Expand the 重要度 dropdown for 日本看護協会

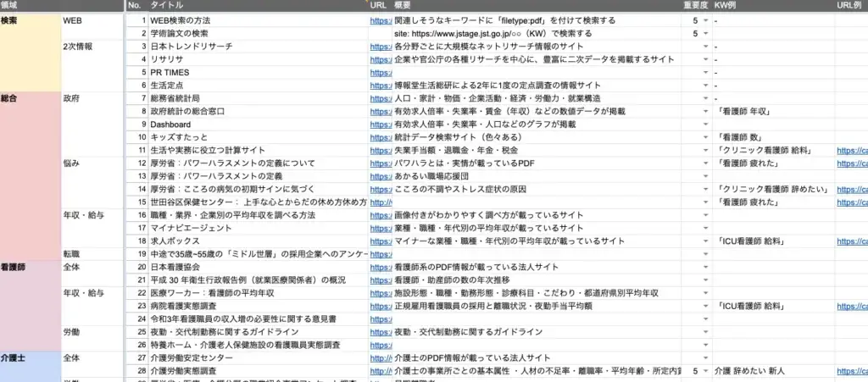pyautogui.click(x=705, y=267)
